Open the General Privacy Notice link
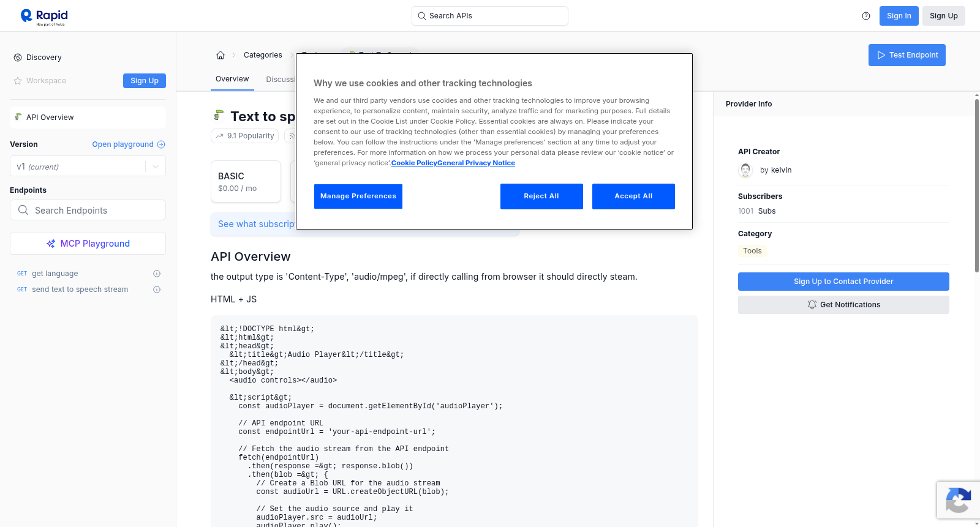Screen dimensions: 980x527 click(x=476, y=163)
